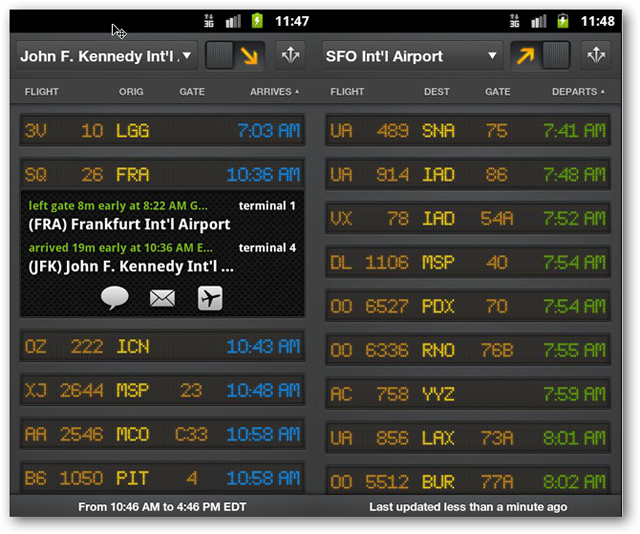Tap (FRA) Frankfurt Int'l Airport text
This screenshot has width=640, height=534.
(x=129, y=224)
